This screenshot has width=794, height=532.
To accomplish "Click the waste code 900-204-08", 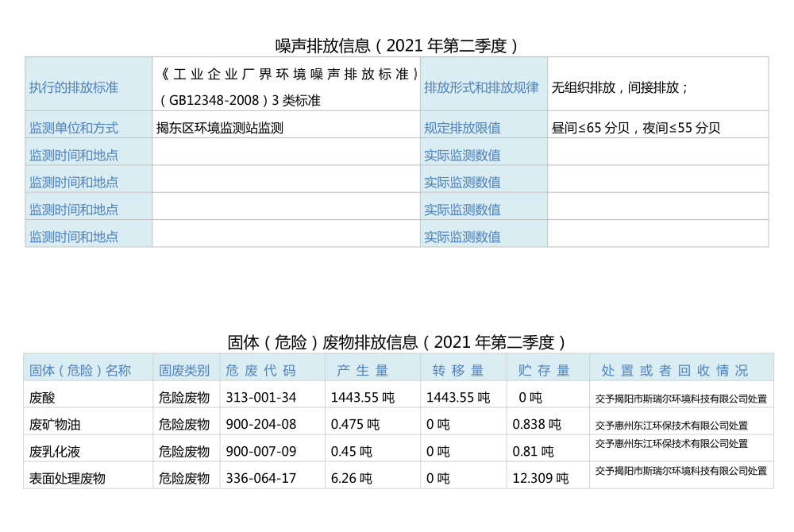I will tap(260, 425).
